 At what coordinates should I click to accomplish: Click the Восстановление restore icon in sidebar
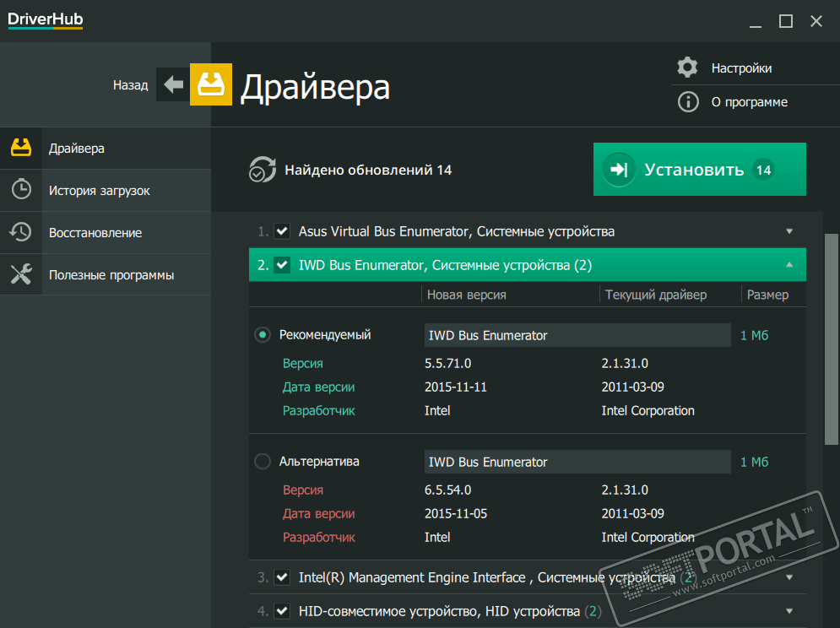coord(21,232)
